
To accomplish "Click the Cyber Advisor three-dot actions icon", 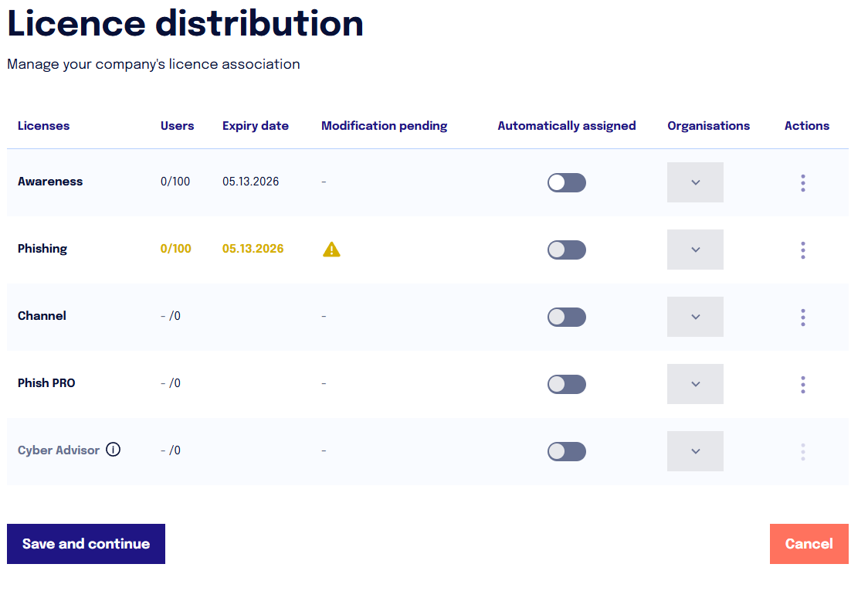I will tap(802, 452).
